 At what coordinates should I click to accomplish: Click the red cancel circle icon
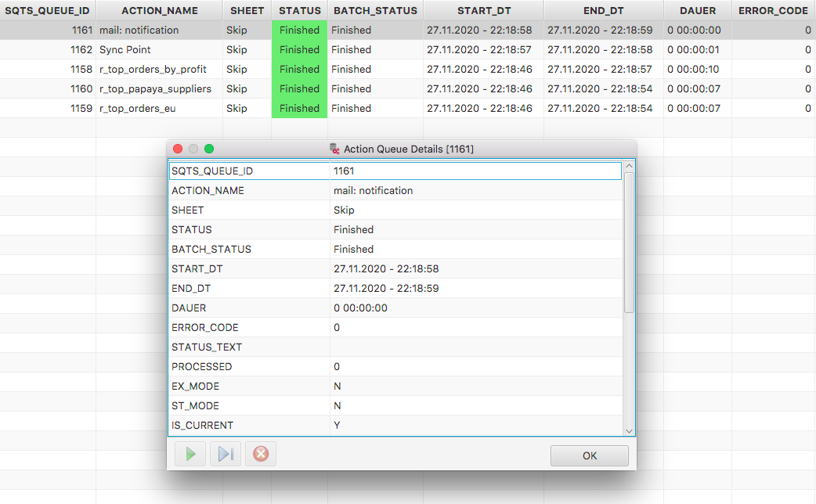261,454
